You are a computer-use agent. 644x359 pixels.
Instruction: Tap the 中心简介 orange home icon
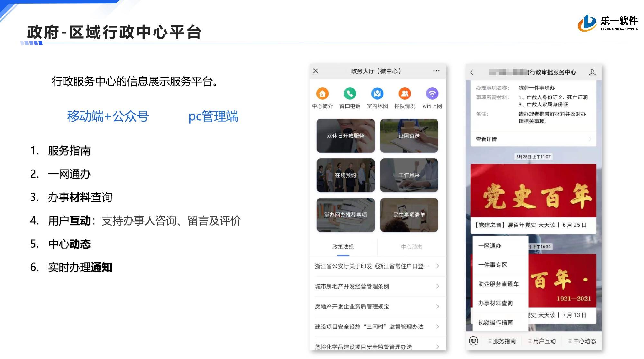[322, 94]
